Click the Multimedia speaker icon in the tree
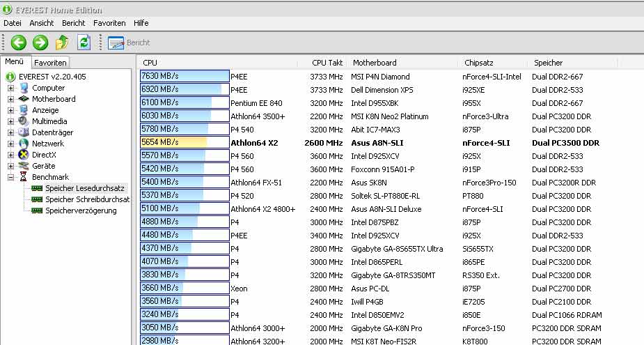Image resolution: width=644 pixels, height=345 pixels. (x=24, y=121)
